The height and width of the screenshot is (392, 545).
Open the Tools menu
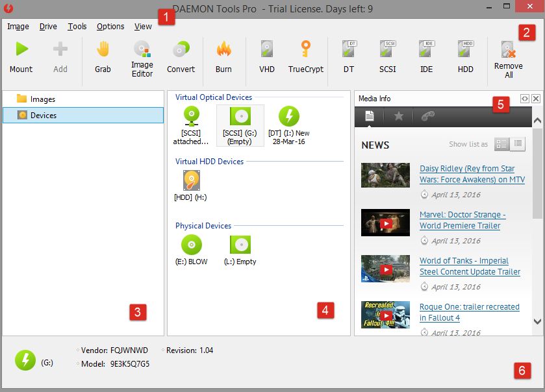coord(77,27)
